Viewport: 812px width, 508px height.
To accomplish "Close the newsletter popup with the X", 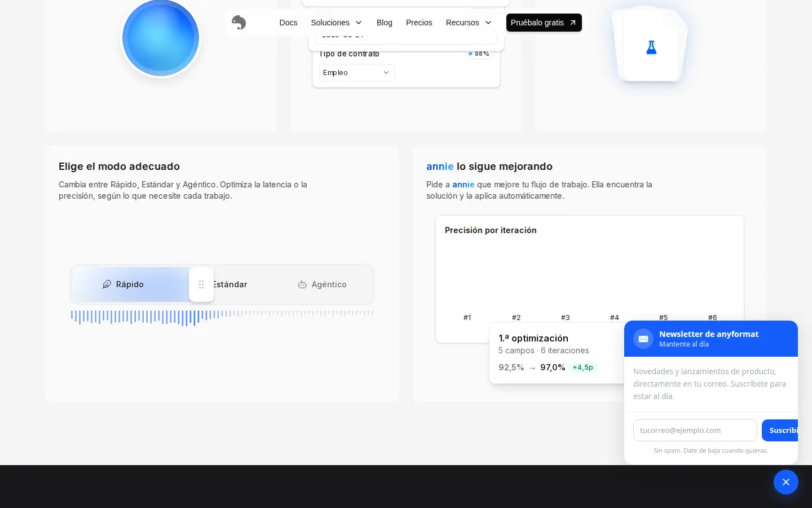I will click(786, 482).
